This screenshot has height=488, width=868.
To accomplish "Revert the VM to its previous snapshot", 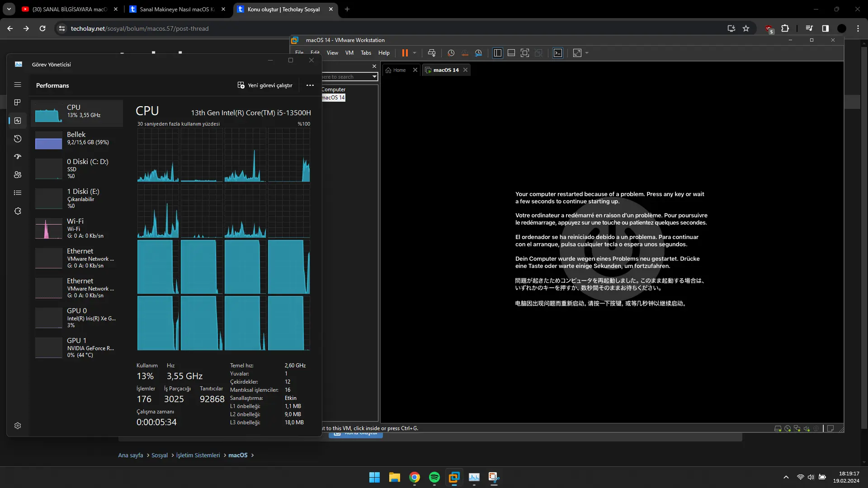I will pos(465,53).
